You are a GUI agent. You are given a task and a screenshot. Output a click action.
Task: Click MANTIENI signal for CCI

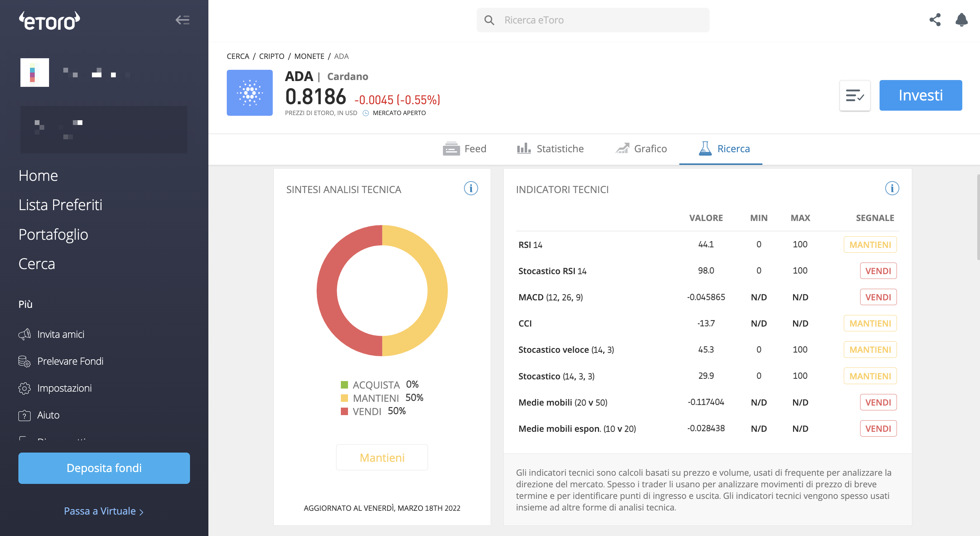(x=870, y=324)
